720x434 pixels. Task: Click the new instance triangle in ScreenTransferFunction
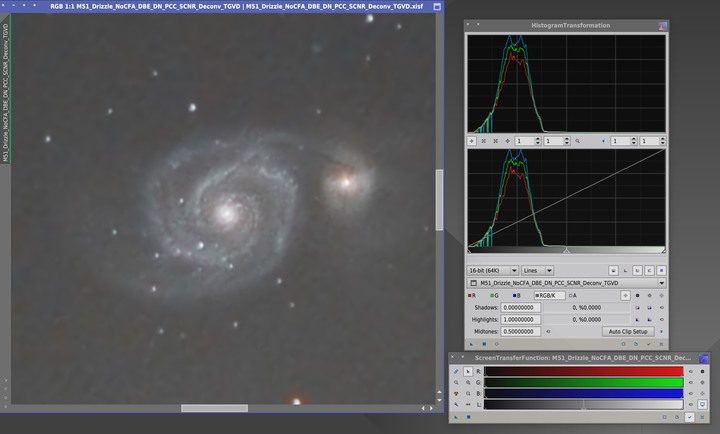click(x=456, y=417)
